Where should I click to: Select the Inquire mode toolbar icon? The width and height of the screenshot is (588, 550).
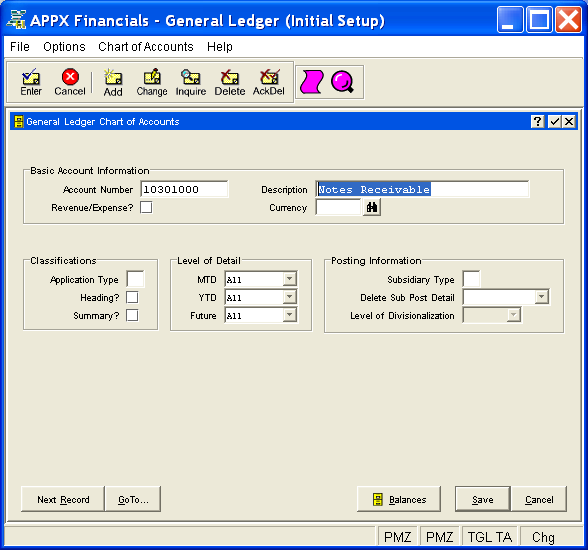(x=191, y=82)
